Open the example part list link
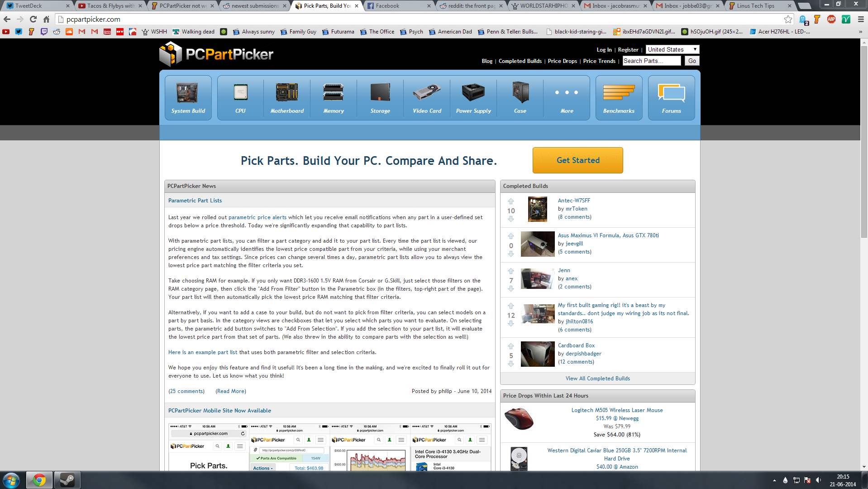This screenshot has width=868, height=489. tap(203, 352)
